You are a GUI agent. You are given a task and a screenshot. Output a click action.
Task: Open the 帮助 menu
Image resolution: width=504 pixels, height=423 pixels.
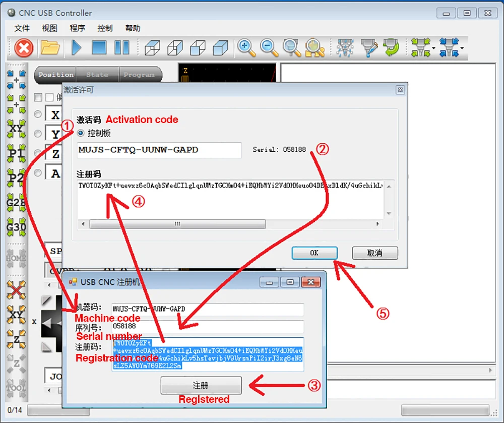click(133, 28)
